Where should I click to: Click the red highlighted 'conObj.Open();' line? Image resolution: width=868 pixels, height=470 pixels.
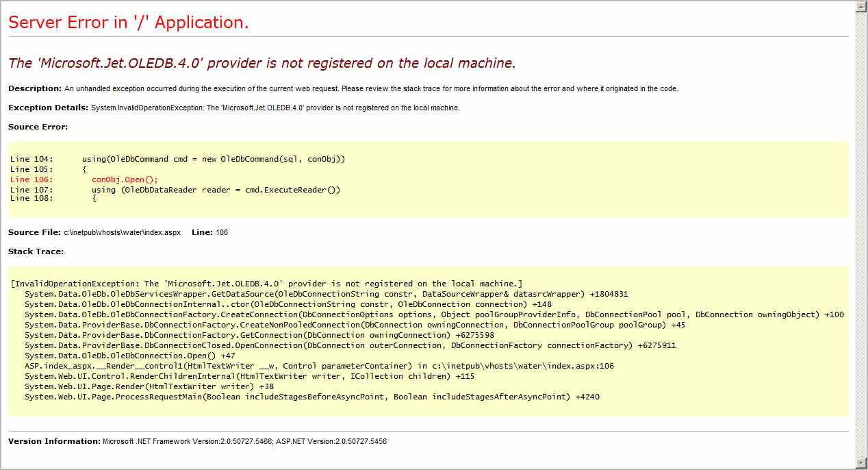point(125,180)
